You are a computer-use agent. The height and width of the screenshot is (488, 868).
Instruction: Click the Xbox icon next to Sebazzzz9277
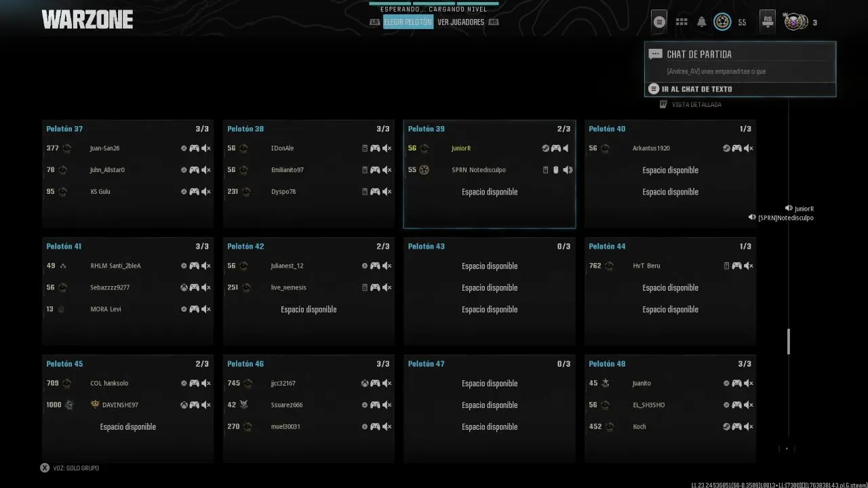click(x=184, y=287)
